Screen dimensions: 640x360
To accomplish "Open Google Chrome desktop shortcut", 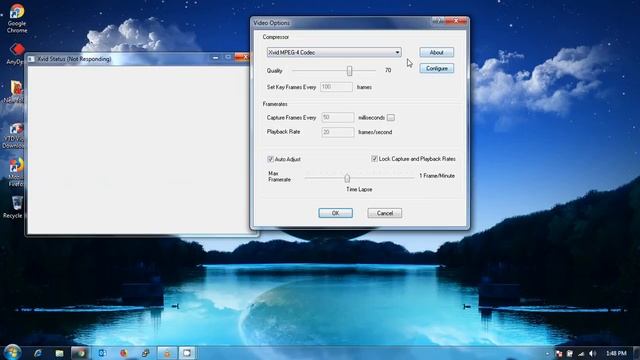I will click(x=16, y=18).
